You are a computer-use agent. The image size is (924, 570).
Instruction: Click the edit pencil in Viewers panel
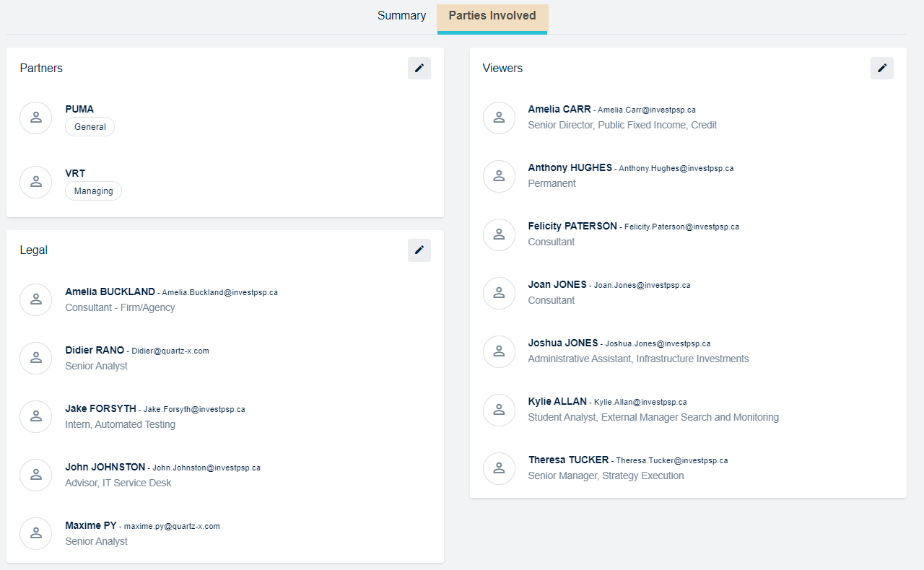pos(881,69)
